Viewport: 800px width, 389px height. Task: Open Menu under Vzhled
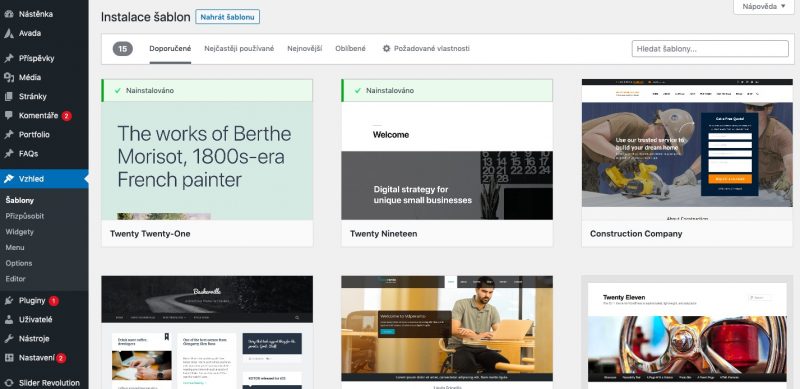(x=15, y=248)
